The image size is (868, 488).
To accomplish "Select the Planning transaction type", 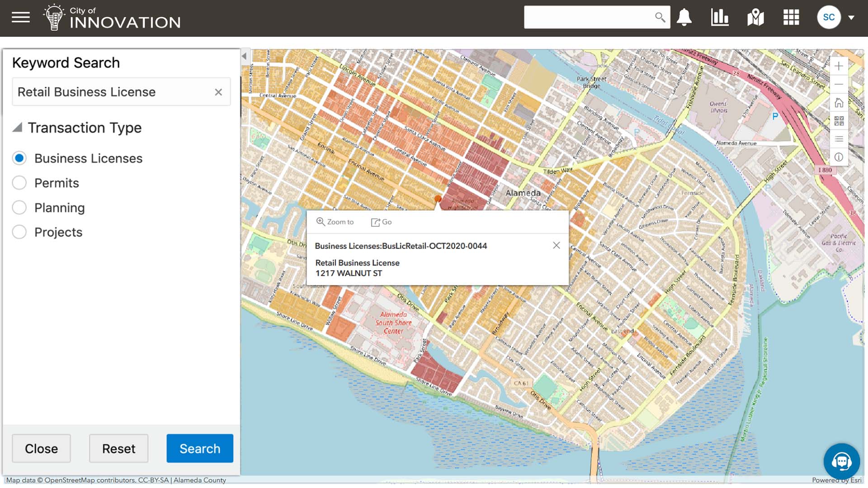I will [x=19, y=207].
